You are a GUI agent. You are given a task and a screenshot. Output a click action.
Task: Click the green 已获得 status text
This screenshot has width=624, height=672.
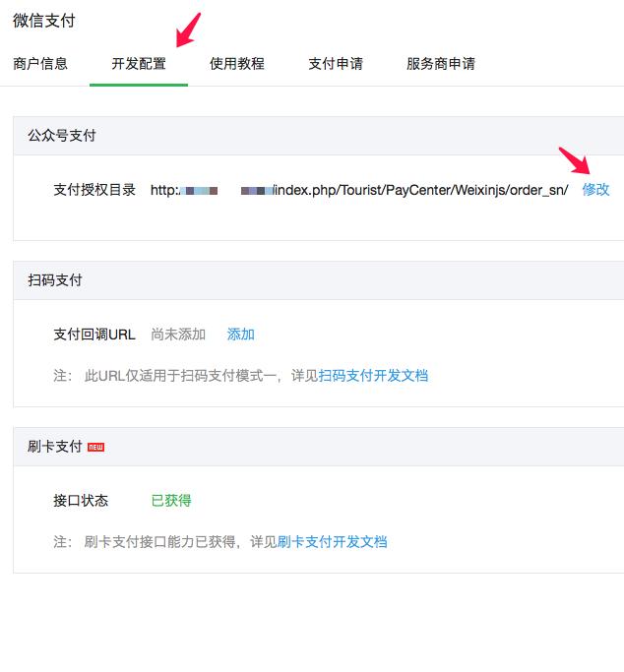171,501
